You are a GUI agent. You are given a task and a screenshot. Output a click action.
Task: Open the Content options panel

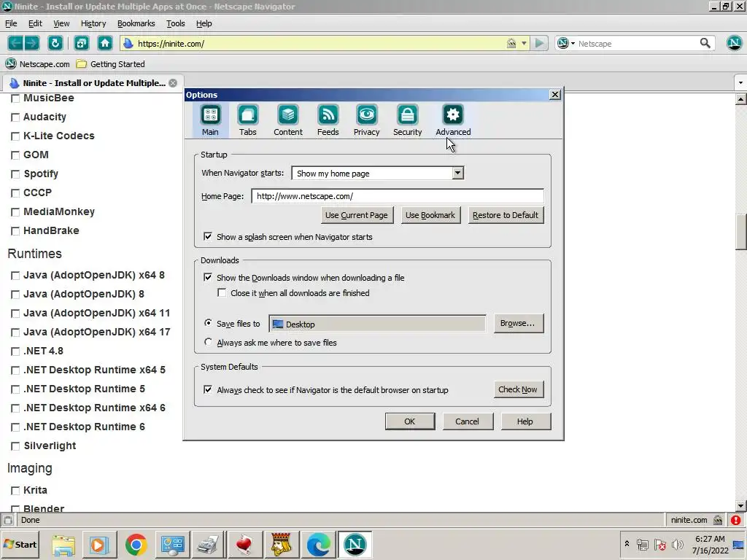(287, 120)
